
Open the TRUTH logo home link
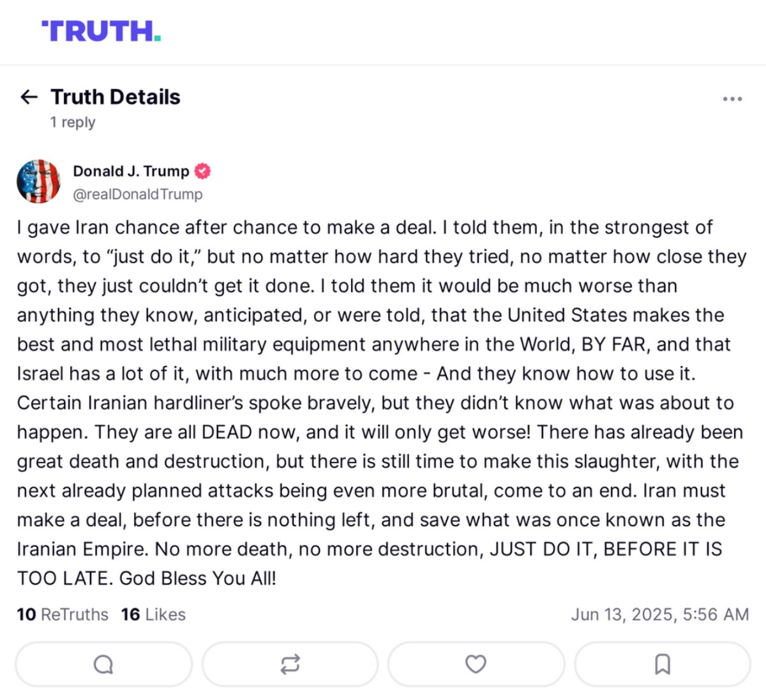coord(101,31)
